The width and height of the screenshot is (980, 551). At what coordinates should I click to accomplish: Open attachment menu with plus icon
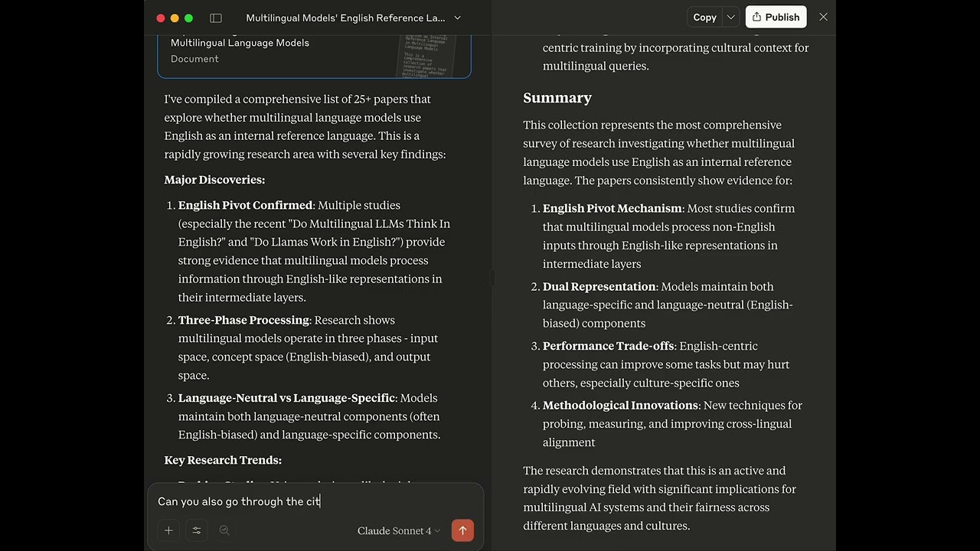[x=168, y=530]
